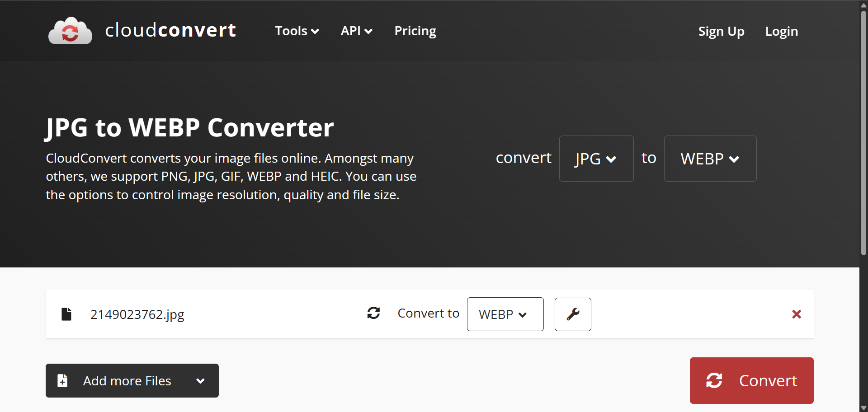Expand the Add more Files dropdown arrow
Screen dimensions: 868x412
pos(200,381)
